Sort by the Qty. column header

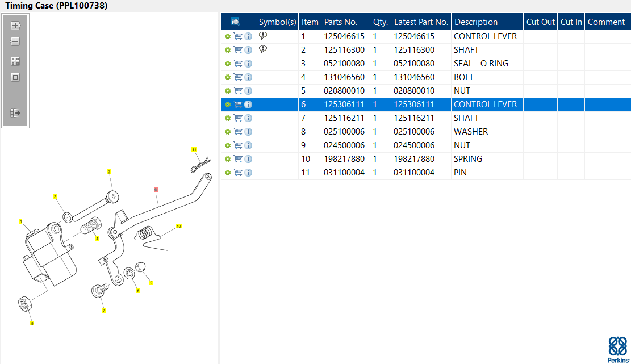click(381, 22)
